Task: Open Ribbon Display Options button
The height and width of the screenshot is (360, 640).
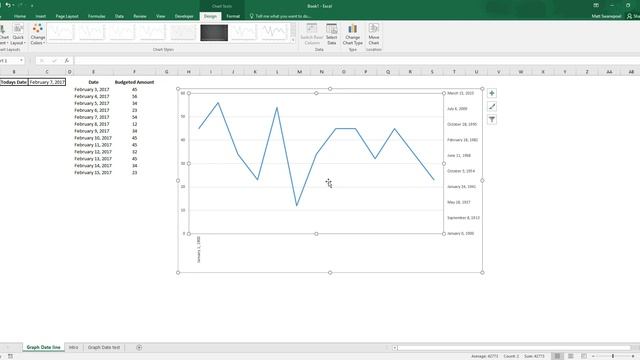Action: click(x=596, y=5)
